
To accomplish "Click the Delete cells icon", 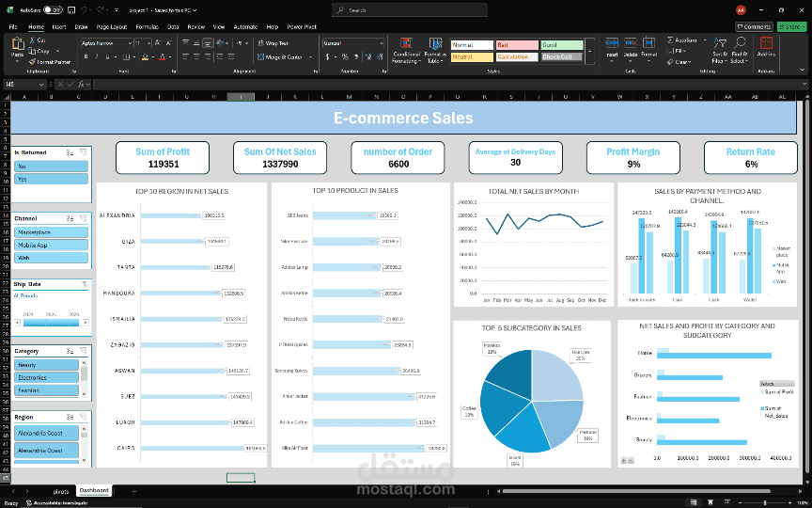I will point(631,43).
